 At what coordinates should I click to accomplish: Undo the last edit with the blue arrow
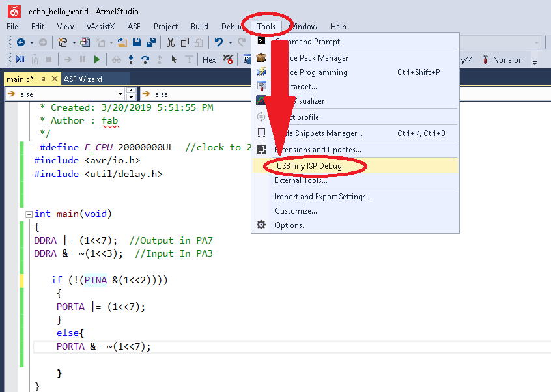219,42
